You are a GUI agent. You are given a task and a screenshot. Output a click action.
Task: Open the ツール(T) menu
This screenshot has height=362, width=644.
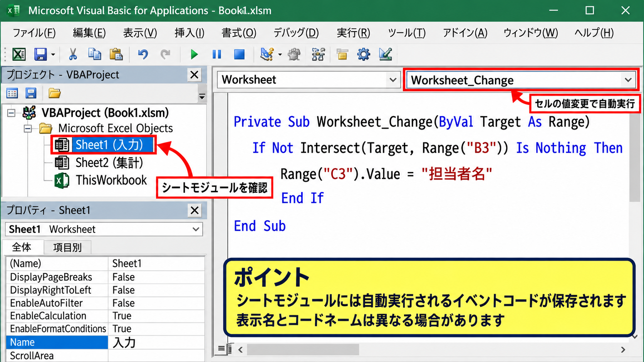[x=407, y=33]
